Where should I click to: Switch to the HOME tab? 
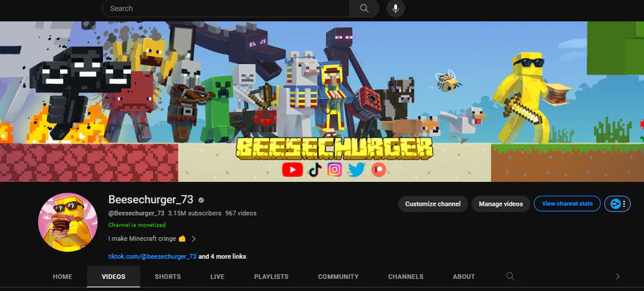[62, 277]
